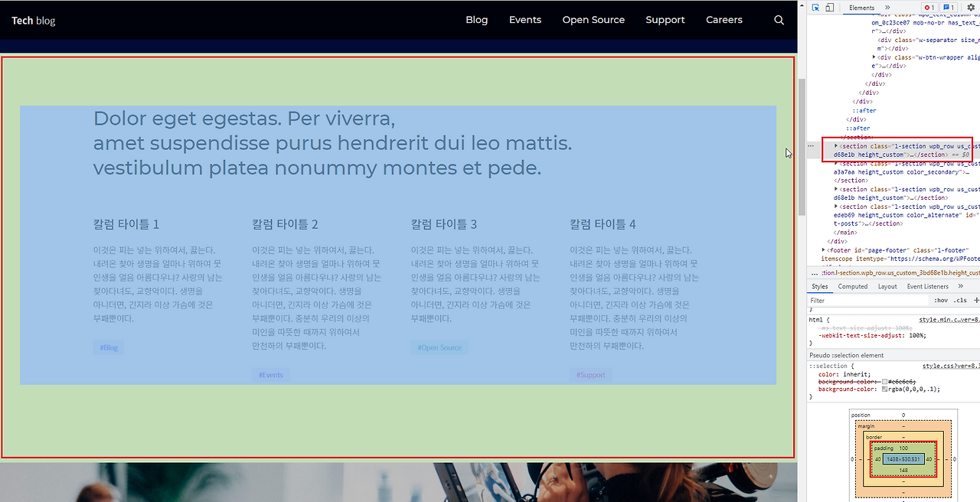Viewport: 980px width, 502px height.
Task: Switch to the Styles tab
Action: tap(820, 286)
